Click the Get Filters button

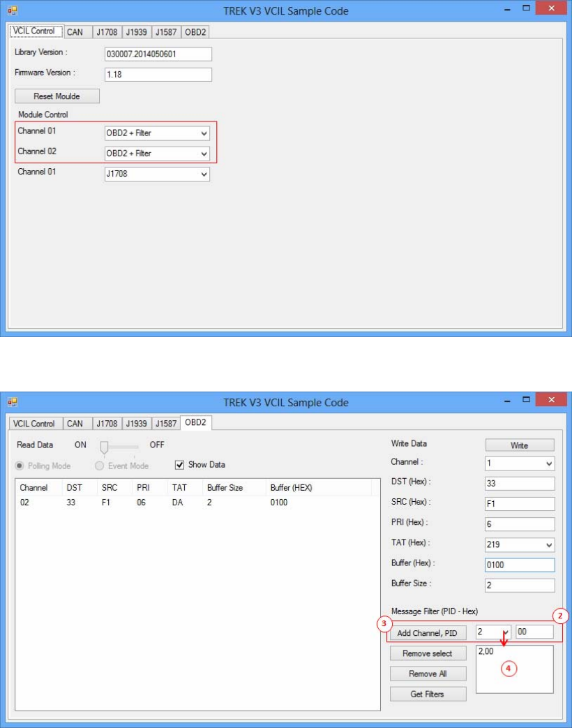click(428, 694)
